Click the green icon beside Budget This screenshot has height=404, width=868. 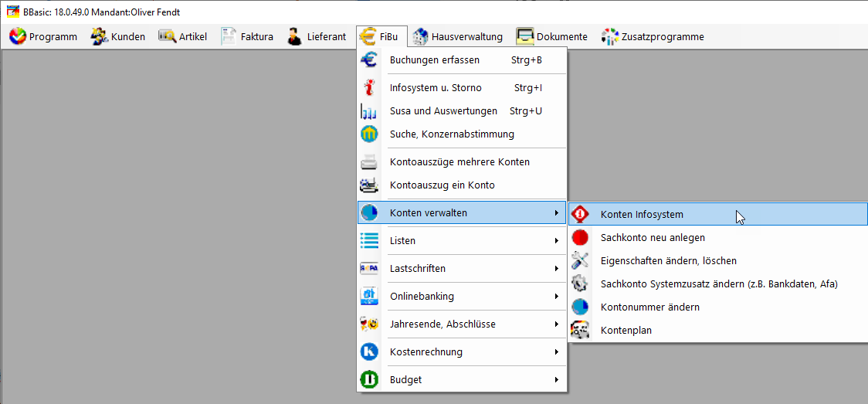(368, 379)
